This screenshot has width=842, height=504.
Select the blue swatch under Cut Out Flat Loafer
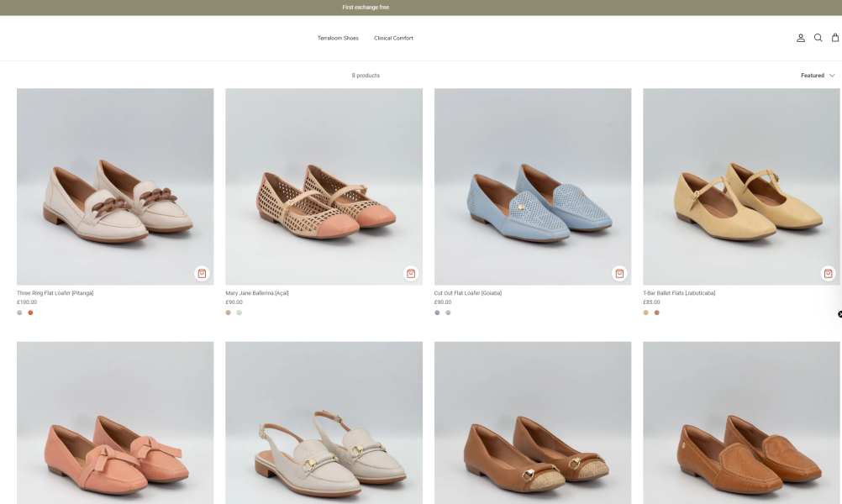pyautogui.click(x=436, y=312)
